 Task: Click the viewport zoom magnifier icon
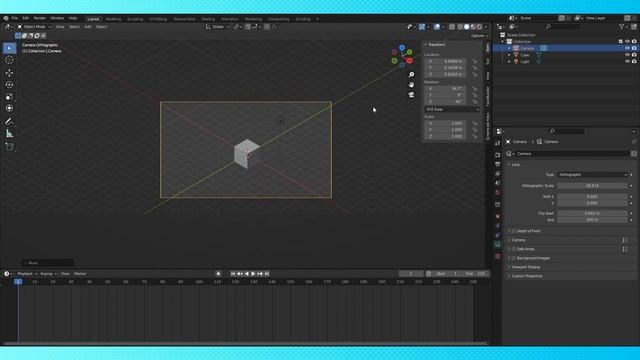coord(411,75)
